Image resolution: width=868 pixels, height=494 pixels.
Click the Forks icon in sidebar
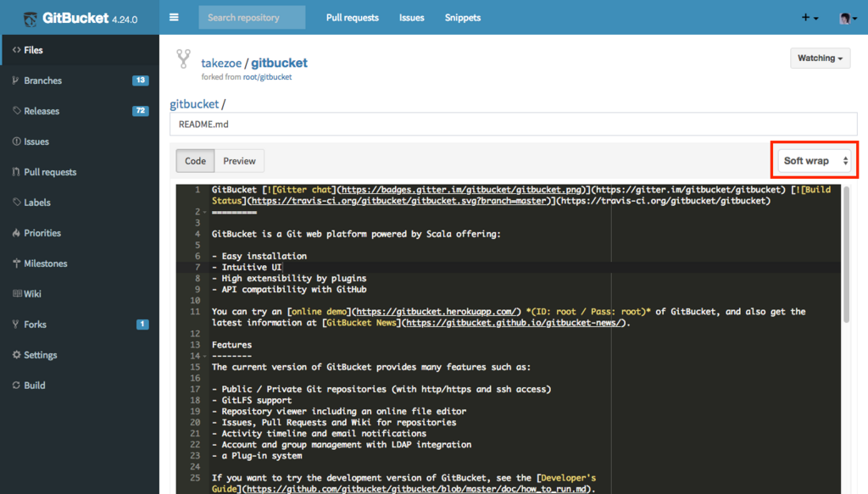[x=15, y=325]
